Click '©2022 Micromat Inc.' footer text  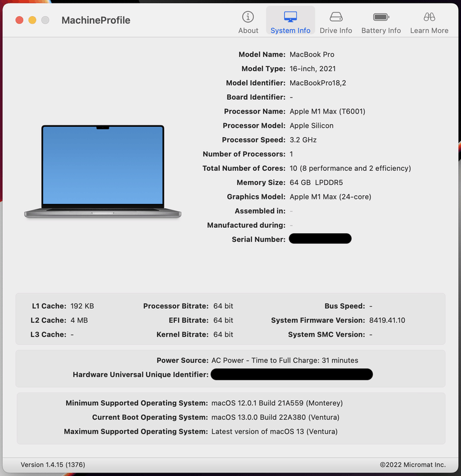tap(413, 465)
